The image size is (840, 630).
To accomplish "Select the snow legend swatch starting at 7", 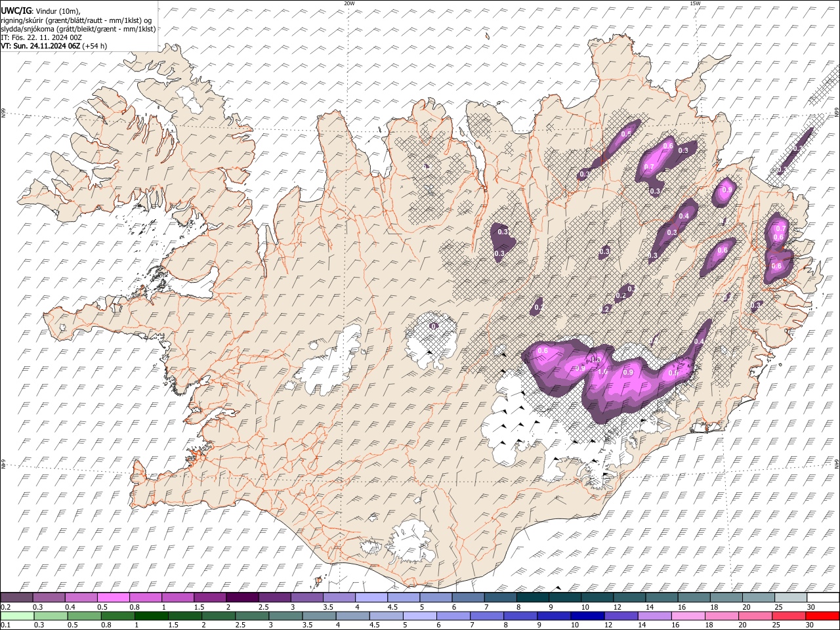I will 500,597.
